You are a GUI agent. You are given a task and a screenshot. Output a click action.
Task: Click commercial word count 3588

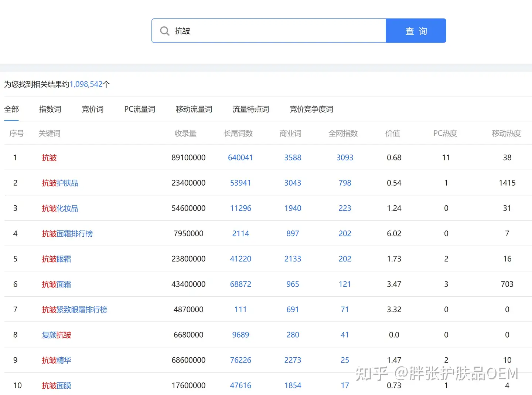click(293, 158)
